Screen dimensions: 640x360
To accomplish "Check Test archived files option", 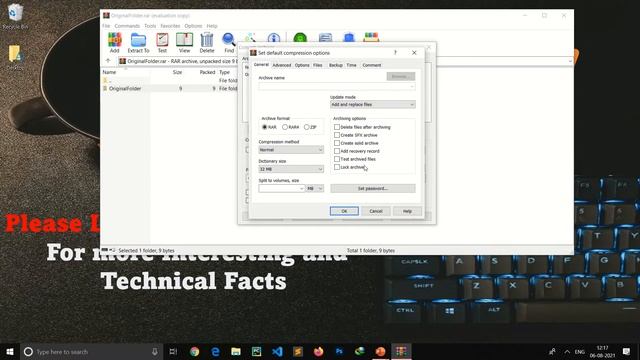I will tap(337, 159).
